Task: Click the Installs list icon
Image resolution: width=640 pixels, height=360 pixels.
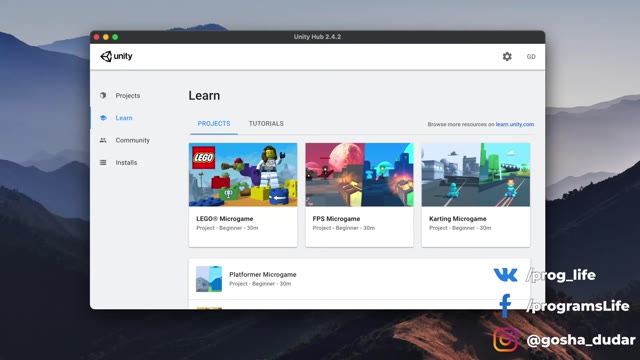Action: pyautogui.click(x=103, y=162)
